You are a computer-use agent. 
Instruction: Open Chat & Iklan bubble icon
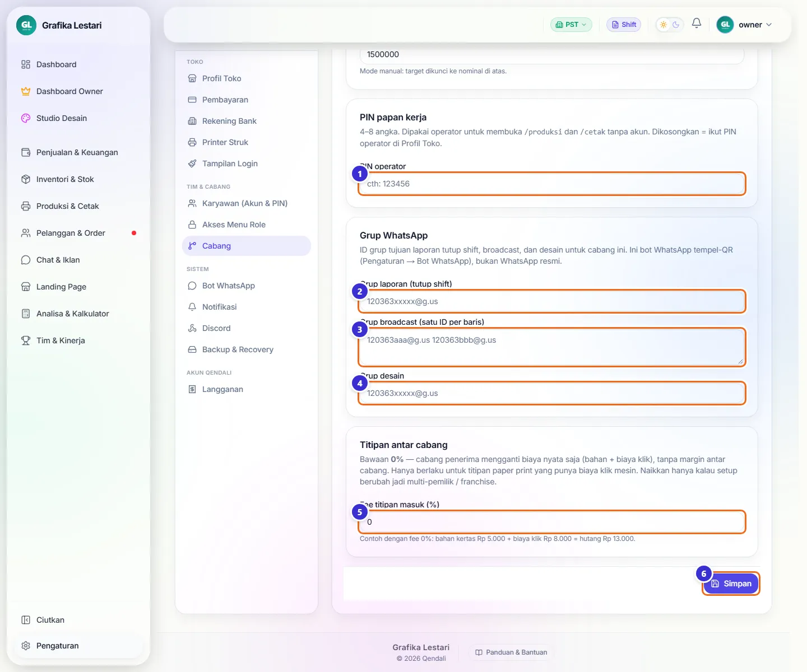pos(26,260)
